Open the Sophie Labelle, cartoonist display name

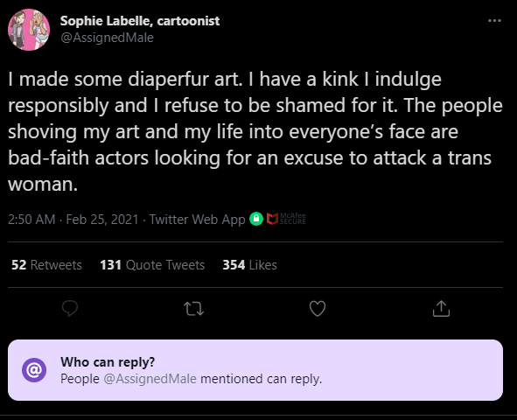click(x=140, y=21)
